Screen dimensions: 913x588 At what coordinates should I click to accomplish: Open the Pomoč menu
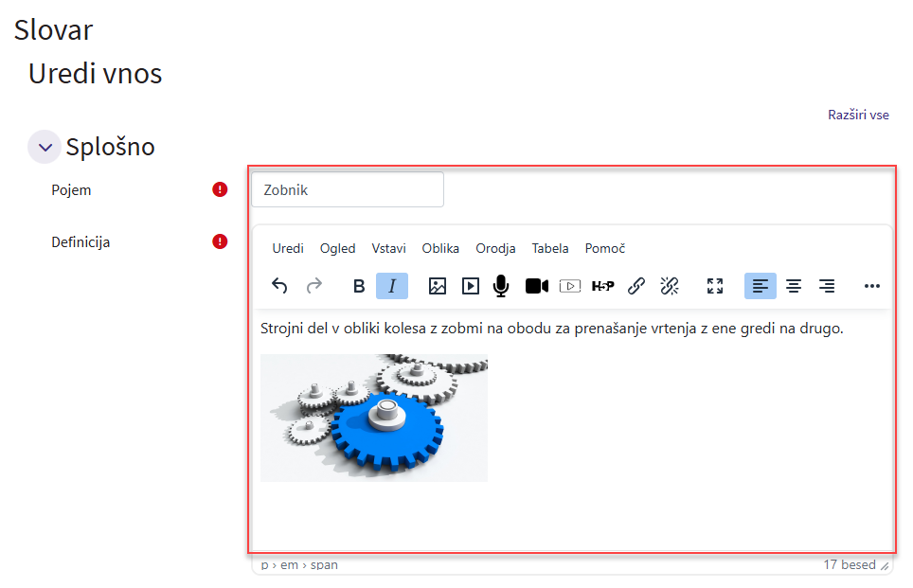(605, 249)
